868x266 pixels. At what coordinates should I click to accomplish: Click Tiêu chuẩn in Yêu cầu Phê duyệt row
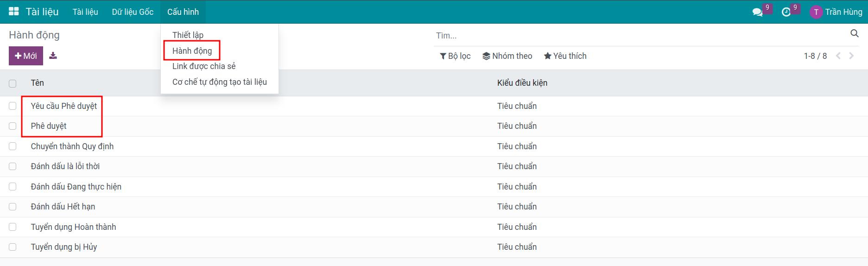point(517,106)
